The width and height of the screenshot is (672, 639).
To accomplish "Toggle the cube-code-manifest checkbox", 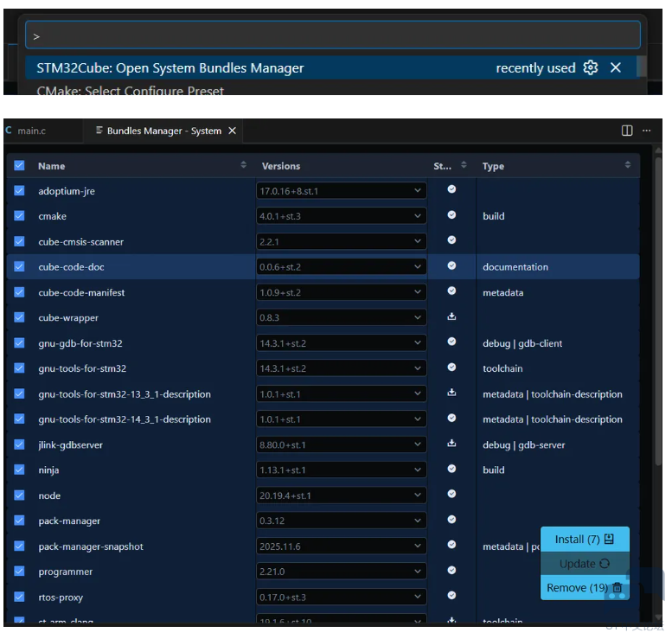I will (x=19, y=292).
